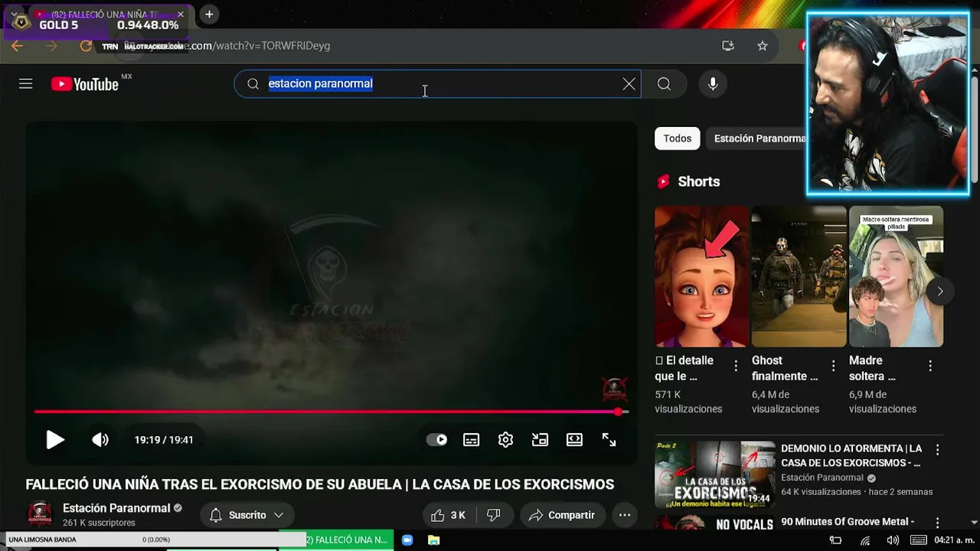Open the 'El detalle que le' Short thumbnail
The height and width of the screenshot is (551, 980).
pos(701,276)
